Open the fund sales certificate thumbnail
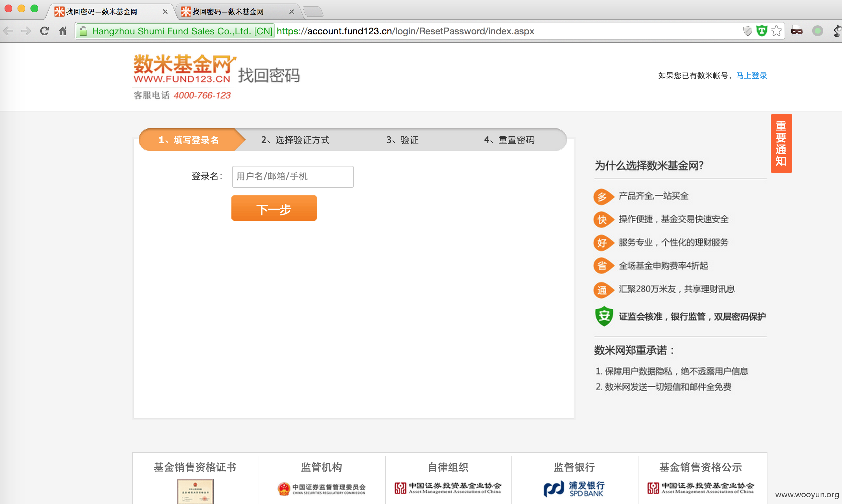The height and width of the screenshot is (504, 842). [195, 491]
